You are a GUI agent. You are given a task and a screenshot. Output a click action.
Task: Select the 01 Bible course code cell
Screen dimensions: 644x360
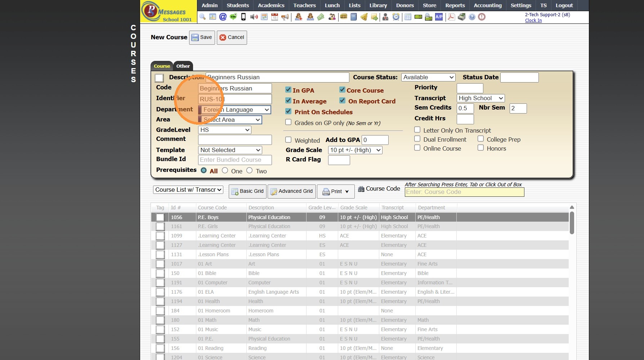(x=221, y=273)
